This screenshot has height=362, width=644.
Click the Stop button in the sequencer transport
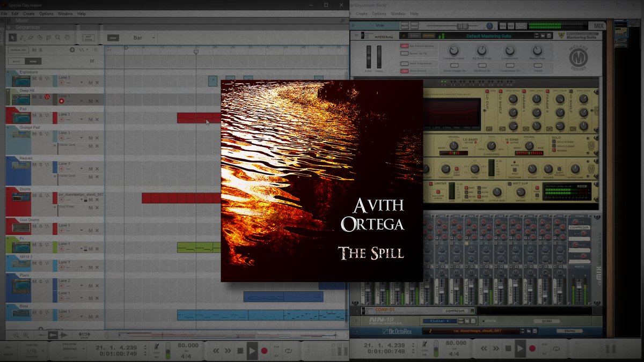point(240,351)
